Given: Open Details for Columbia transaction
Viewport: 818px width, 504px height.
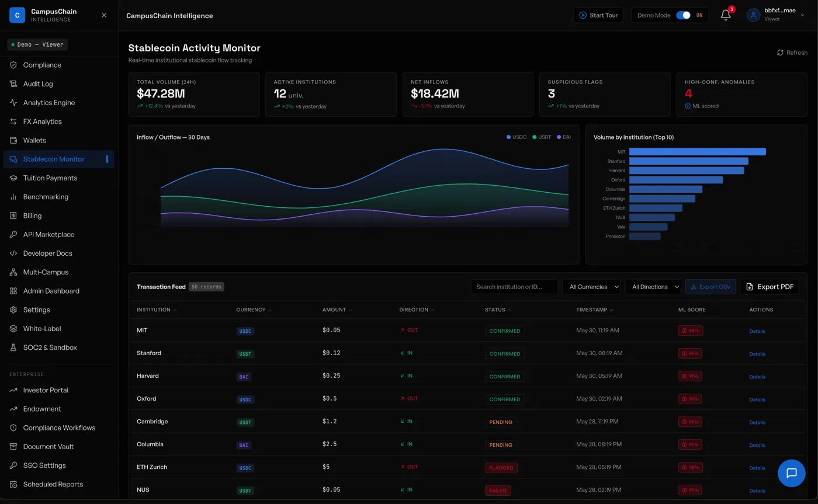Looking at the screenshot, I should click(x=757, y=445).
